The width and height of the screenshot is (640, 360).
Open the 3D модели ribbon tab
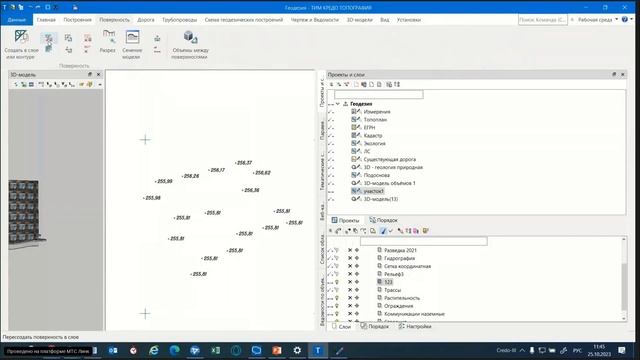point(360,20)
